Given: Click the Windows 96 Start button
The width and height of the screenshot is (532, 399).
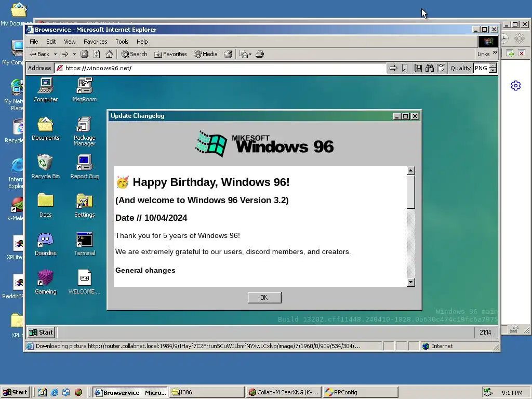Looking at the screenshot, I should [42, 332].
